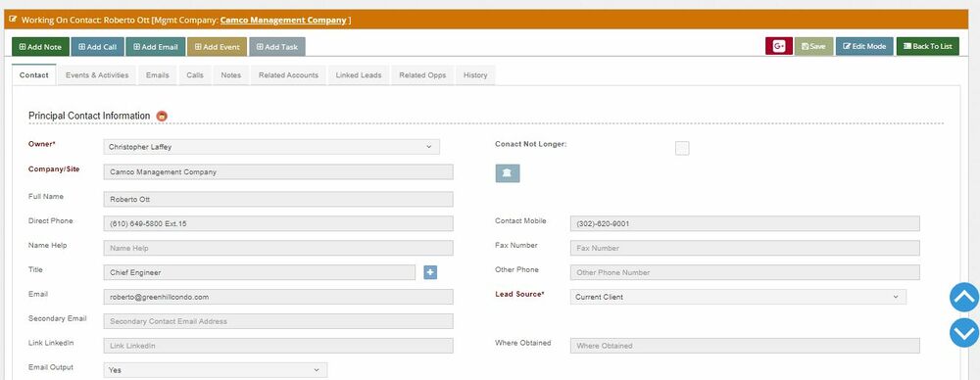Click the orange icon next to Principal Contact Information
980x380 pixels.
coord(162,117)
